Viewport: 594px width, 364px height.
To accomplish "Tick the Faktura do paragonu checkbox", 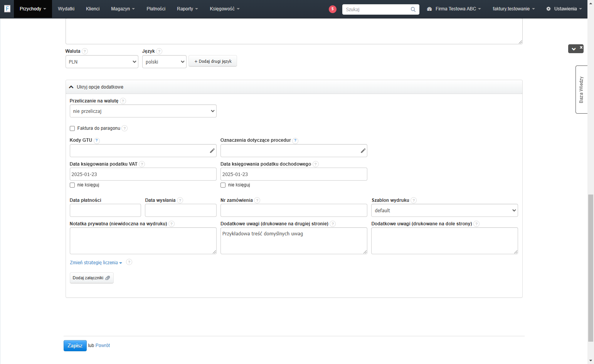I will point(72,129).
